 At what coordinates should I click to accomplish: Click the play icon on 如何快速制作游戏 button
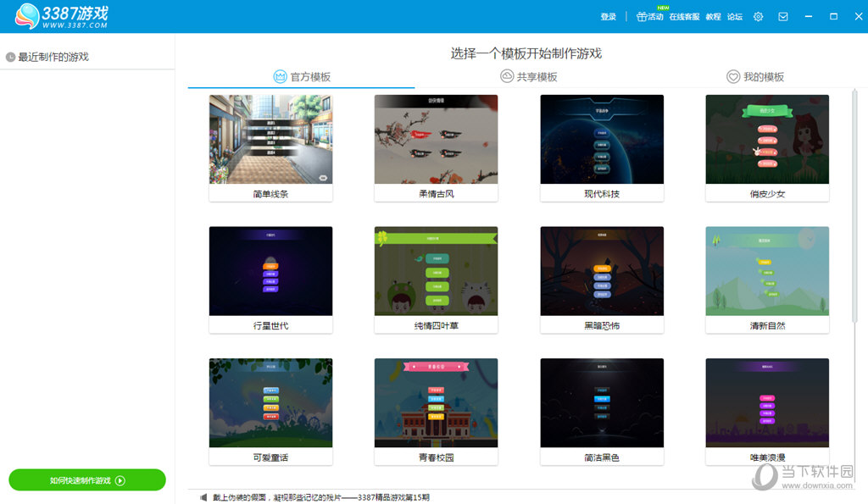click(x=120, y=481)
